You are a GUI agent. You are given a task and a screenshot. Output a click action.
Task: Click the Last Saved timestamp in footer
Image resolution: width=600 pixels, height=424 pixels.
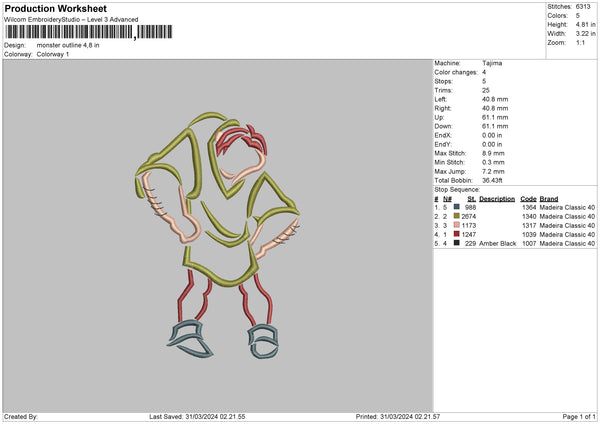(x=203, y=416)
